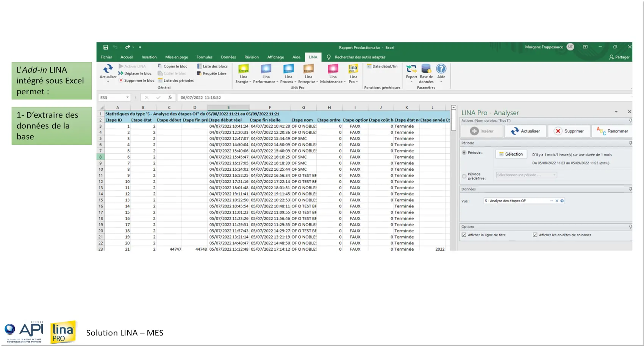Open Lina Maintenance dropdown
The height and width of the screenshot is (346, 644).
click(333, 74)
